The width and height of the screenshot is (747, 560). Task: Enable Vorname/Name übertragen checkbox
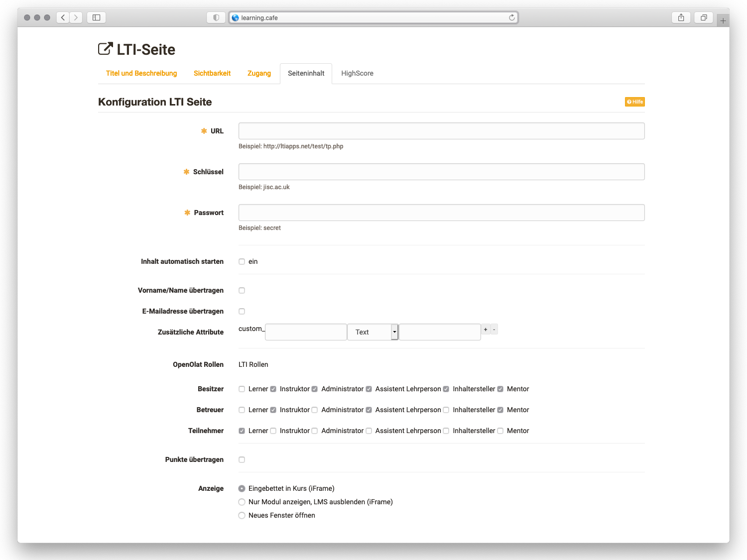[x=242, y=290]
